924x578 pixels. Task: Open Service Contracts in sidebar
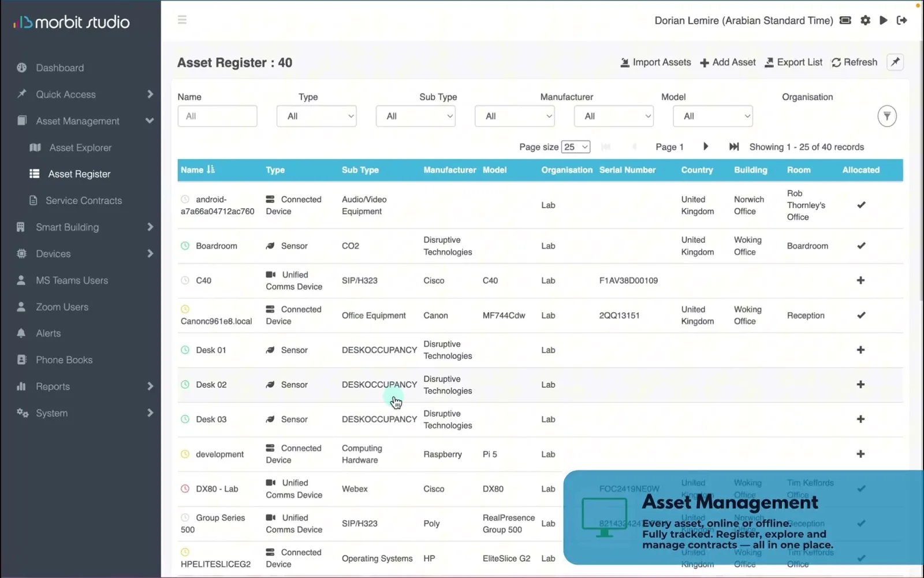point(84,201)
